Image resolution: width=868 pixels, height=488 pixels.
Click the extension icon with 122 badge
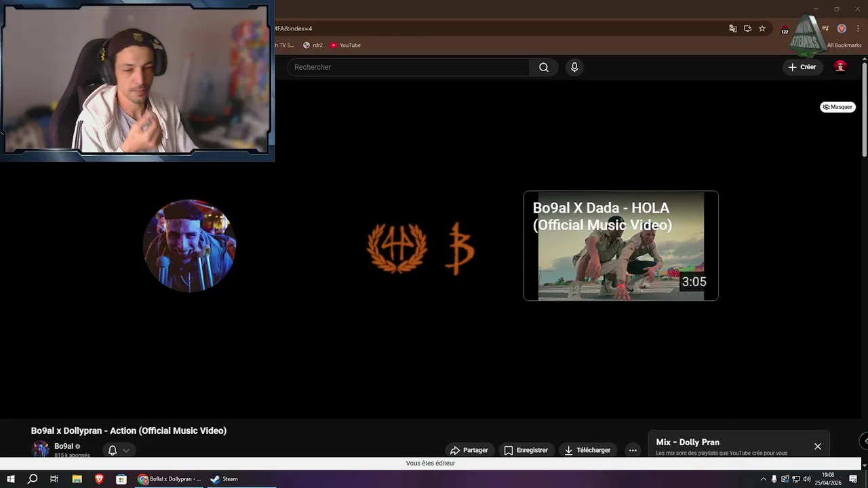click(785, 29)
